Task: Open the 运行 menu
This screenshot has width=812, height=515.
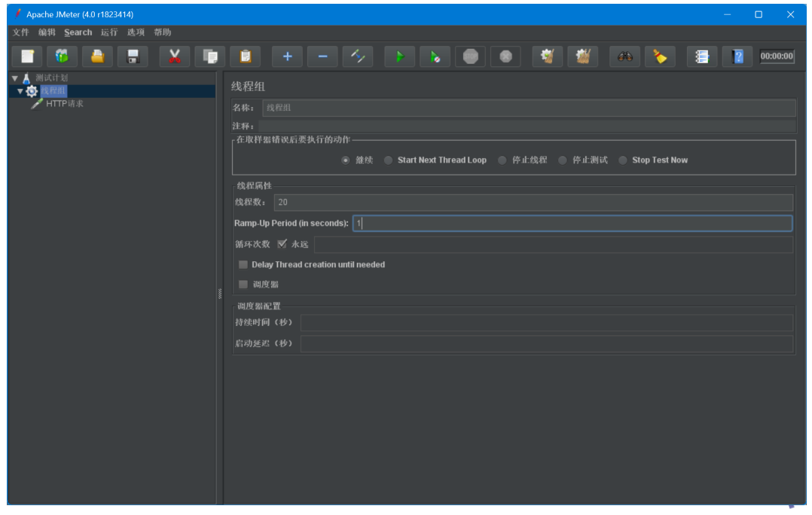Action: (108, 32)
